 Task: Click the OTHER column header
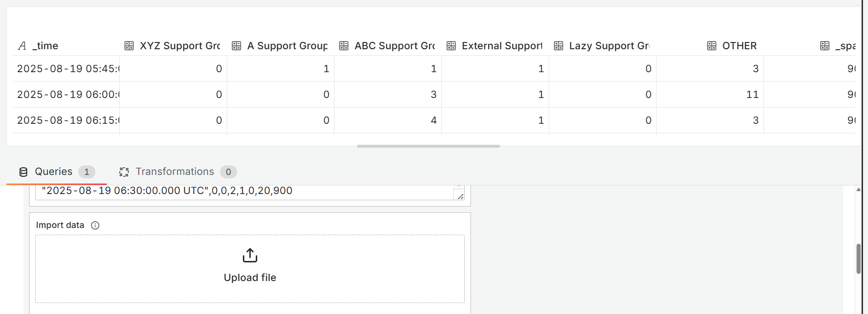click(739, 46)
